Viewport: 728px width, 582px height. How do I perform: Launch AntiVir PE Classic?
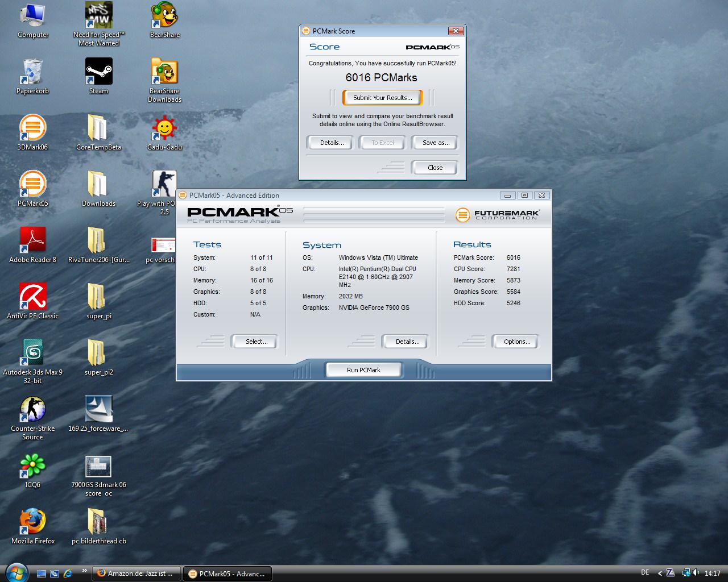tap(32, 301)
